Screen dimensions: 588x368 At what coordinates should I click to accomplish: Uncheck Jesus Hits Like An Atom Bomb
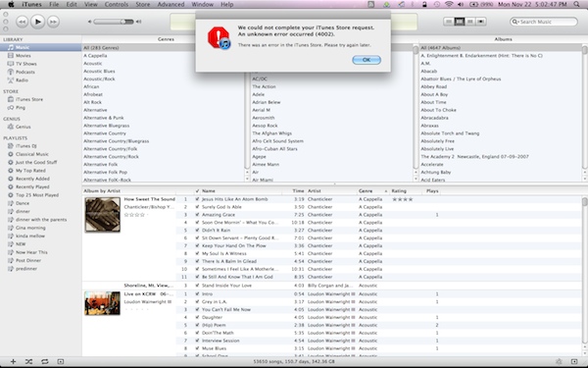pos(197,199)
